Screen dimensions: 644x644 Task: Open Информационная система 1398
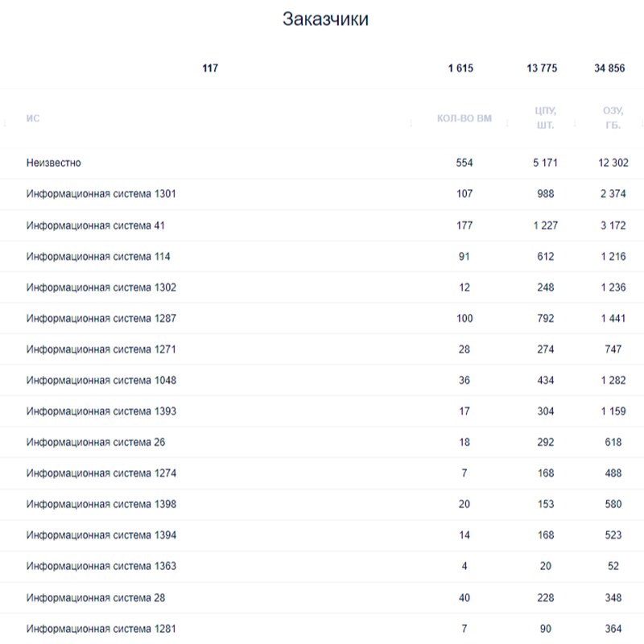101,504
